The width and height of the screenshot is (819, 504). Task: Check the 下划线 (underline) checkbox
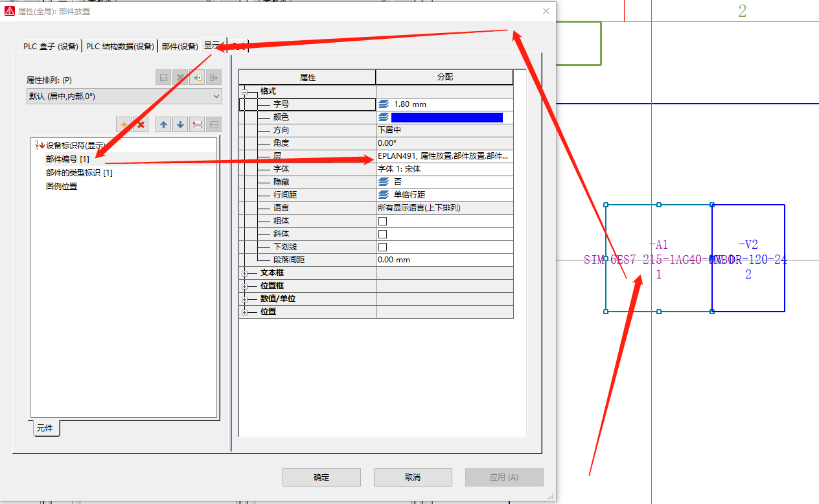point(382,247)
